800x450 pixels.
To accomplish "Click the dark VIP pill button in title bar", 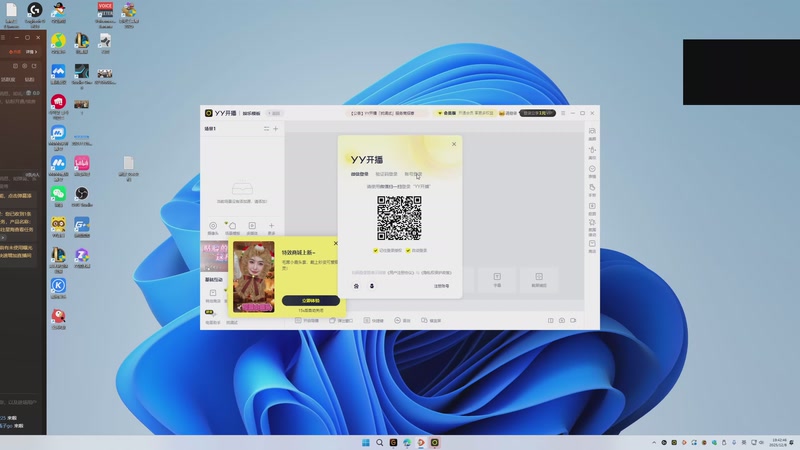I will (538, 113).
